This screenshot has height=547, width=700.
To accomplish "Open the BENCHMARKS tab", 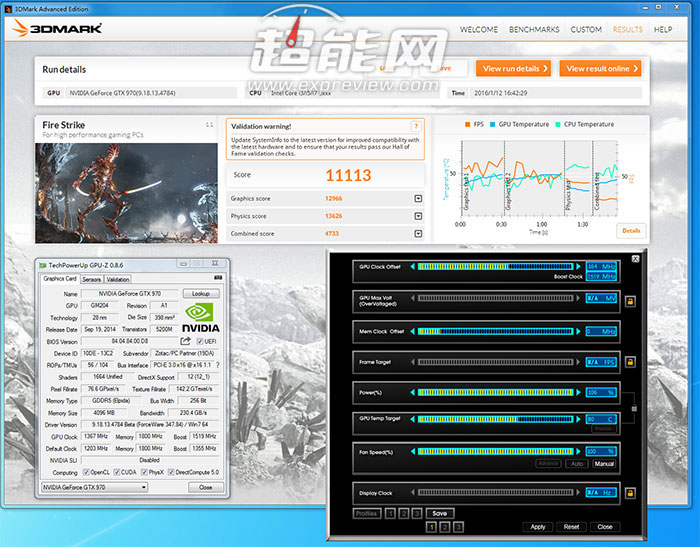I will pyautogui.click(x=534, y=29).
